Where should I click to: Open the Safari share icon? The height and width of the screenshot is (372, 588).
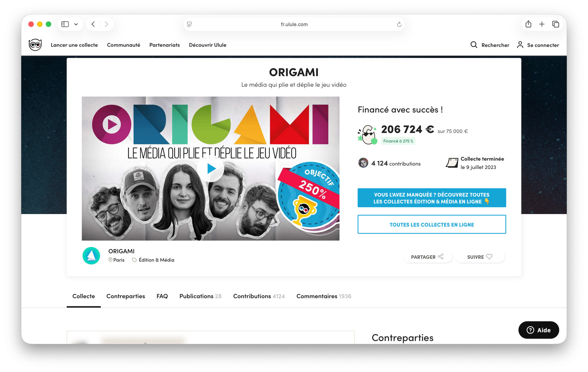point(528,24)
